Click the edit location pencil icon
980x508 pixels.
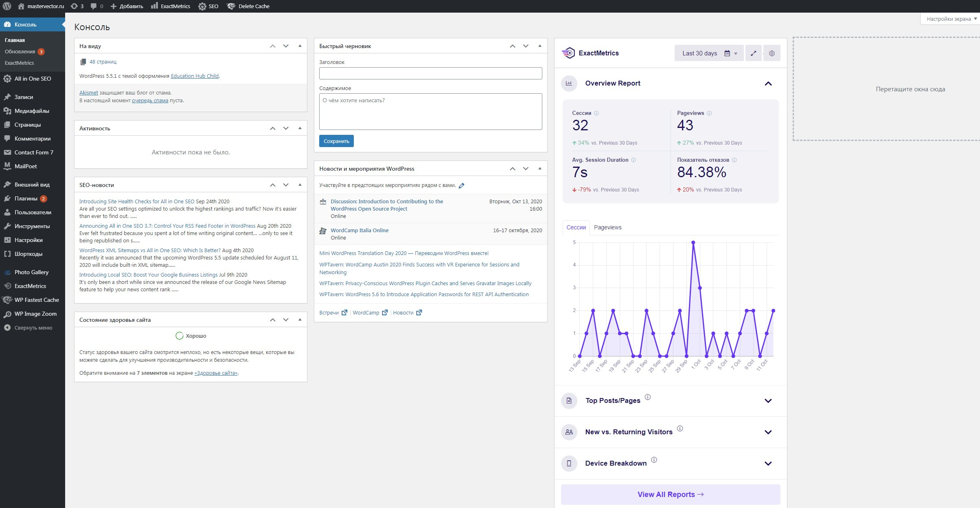[x=461, y=185]
